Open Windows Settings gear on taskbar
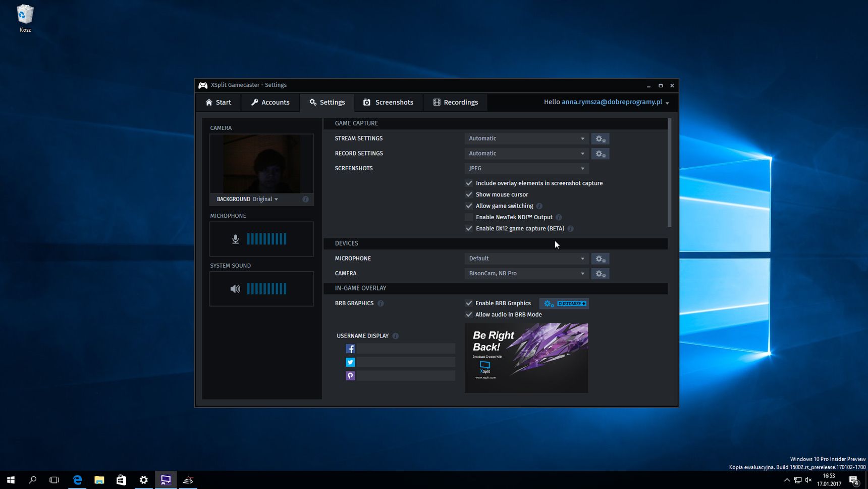Viewport: 868px width, 489px height. click(x=143, y=480)
